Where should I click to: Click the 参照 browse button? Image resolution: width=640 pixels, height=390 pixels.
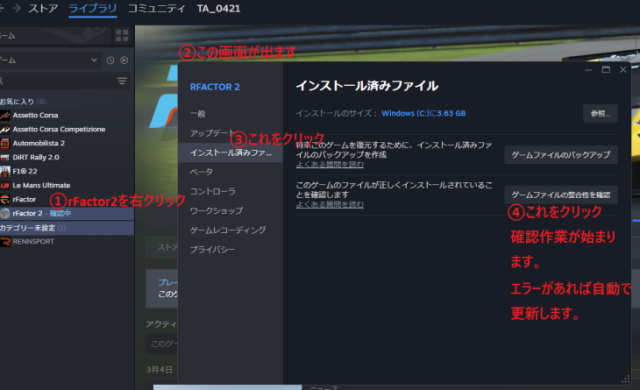click(x=600, y=113)
